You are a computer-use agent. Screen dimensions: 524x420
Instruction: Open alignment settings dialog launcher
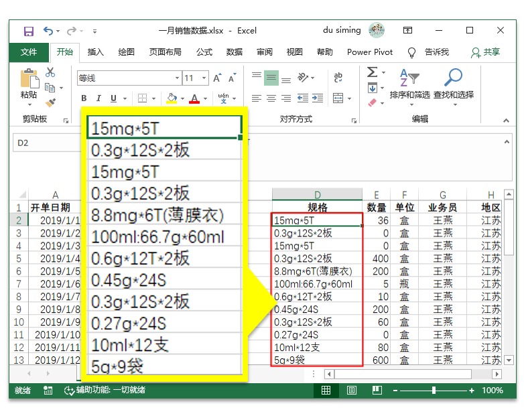[354, 121]
